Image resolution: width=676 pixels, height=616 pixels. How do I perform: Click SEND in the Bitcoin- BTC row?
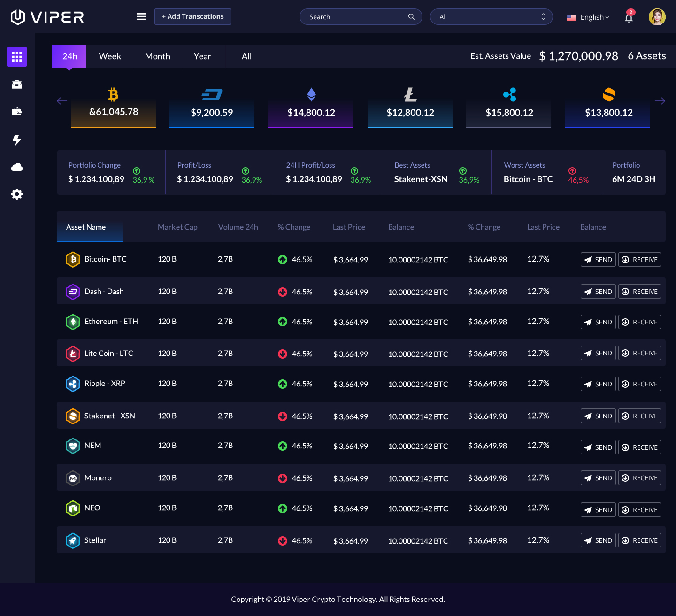(x=598, y=260)
